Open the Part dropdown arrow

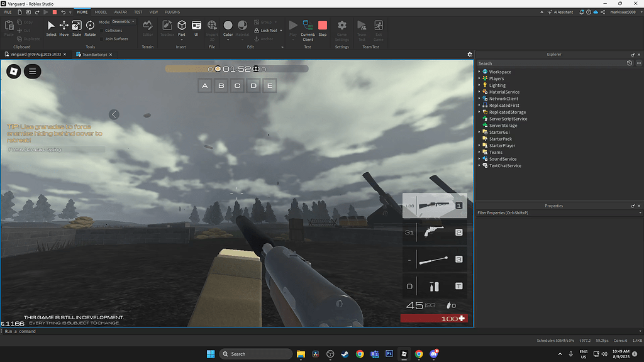[182, 40]
